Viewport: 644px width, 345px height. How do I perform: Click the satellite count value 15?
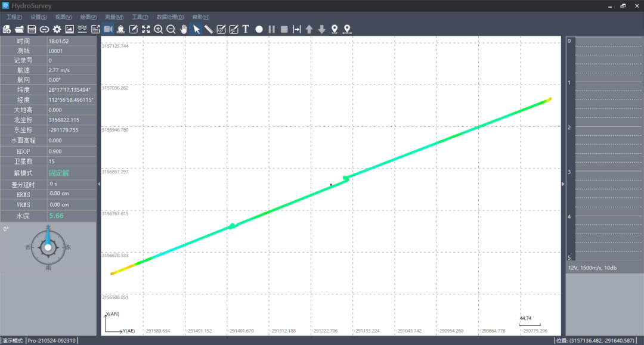pos(51,161)
